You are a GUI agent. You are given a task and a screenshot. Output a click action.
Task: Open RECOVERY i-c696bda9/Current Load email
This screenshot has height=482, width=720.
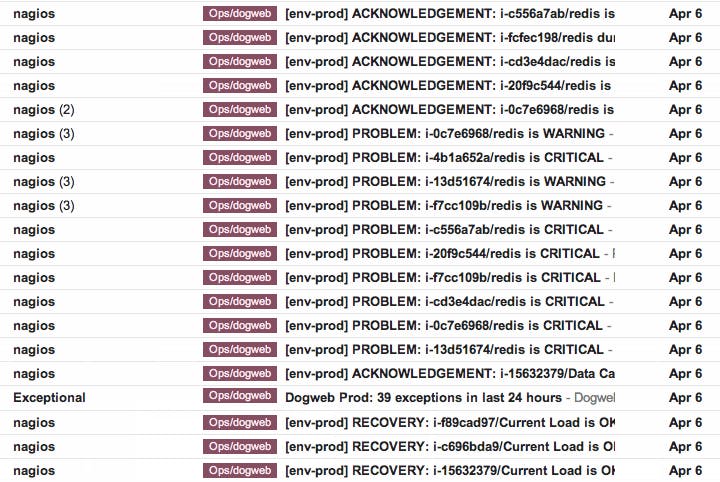(x=360, y=446)
